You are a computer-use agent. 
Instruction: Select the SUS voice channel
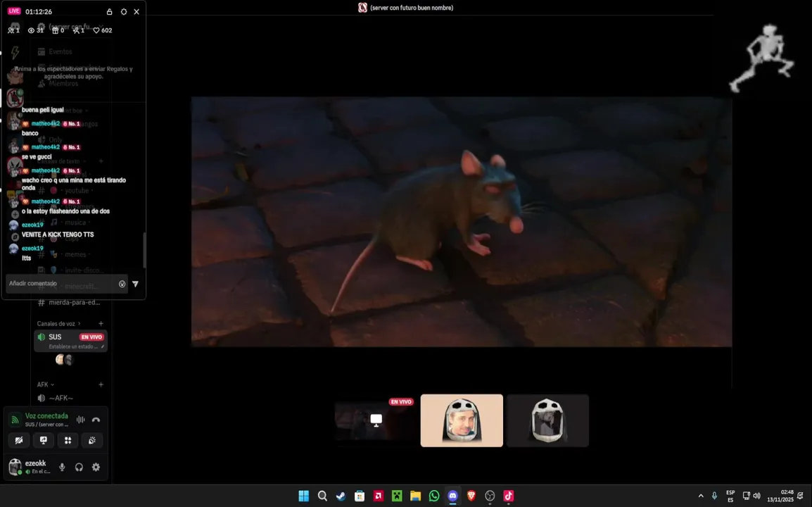pyautogui.click(x=70, y=341)
